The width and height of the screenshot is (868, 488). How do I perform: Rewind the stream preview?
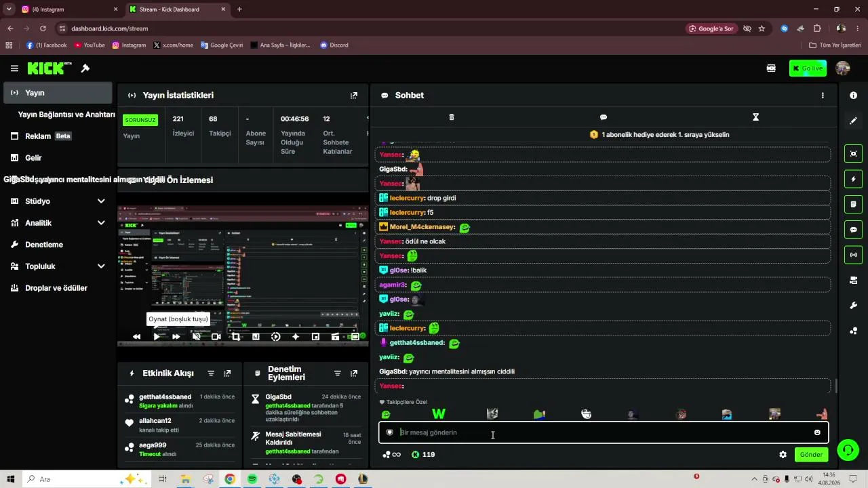136,336
